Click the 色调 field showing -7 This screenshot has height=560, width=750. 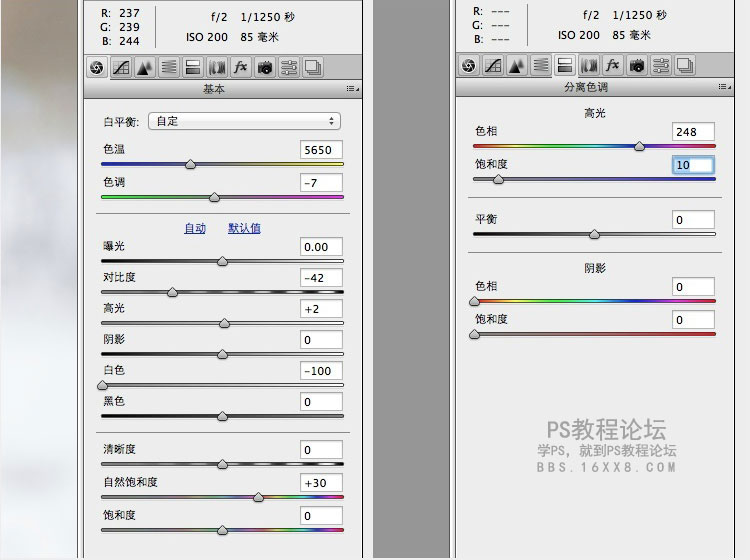click(x=321, y=183)
